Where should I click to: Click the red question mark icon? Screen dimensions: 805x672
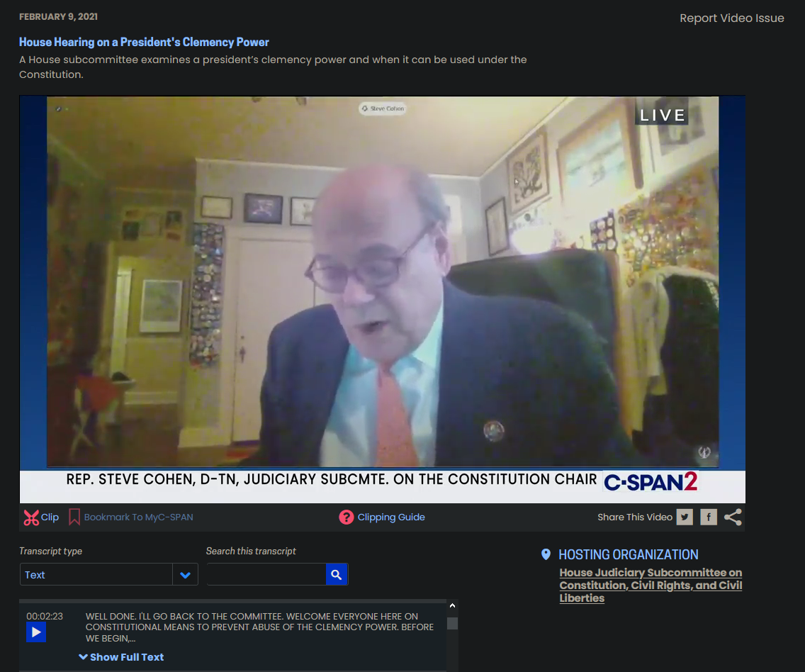[x=347, y=517]
